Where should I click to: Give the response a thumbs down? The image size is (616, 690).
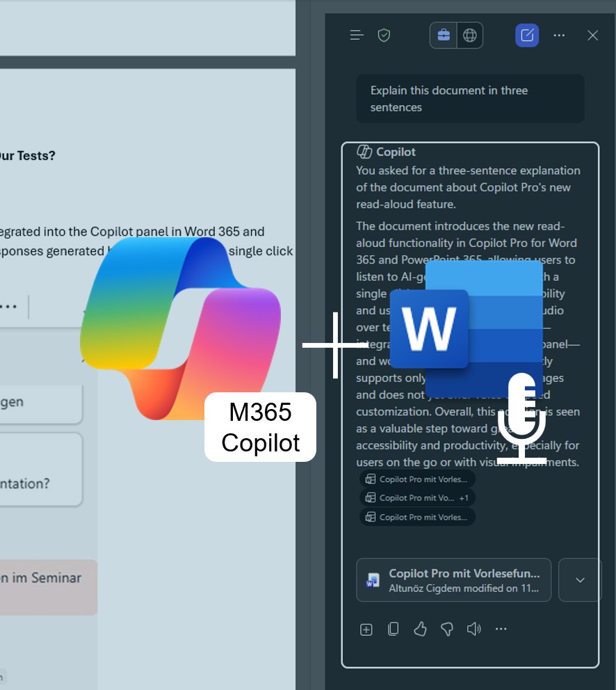[447, 629]
